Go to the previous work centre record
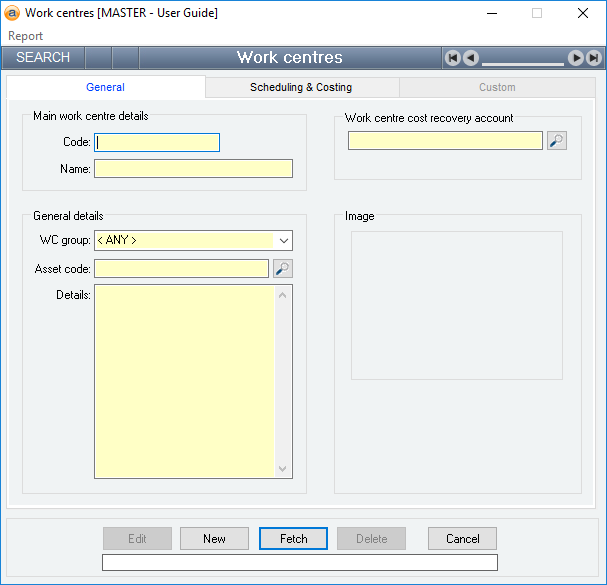 [470, 58]
